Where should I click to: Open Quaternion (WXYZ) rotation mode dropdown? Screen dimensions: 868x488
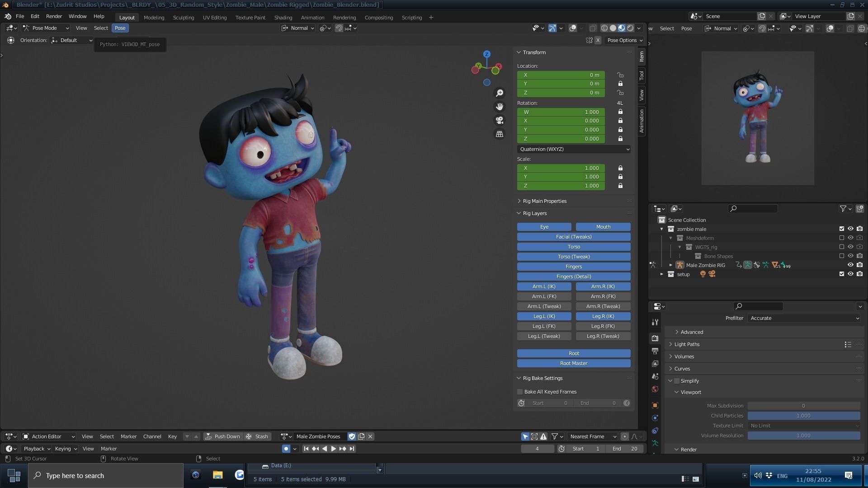click(574, 149)
